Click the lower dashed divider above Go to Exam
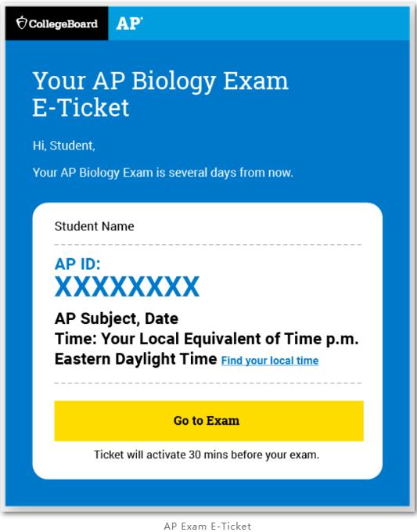The image size is (417, 532). point(207,383)
